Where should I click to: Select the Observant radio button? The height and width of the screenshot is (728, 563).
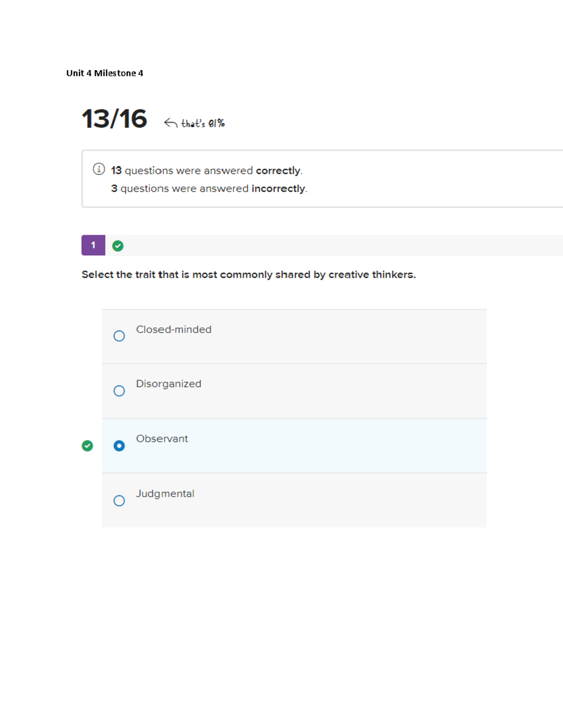point(119,445)
